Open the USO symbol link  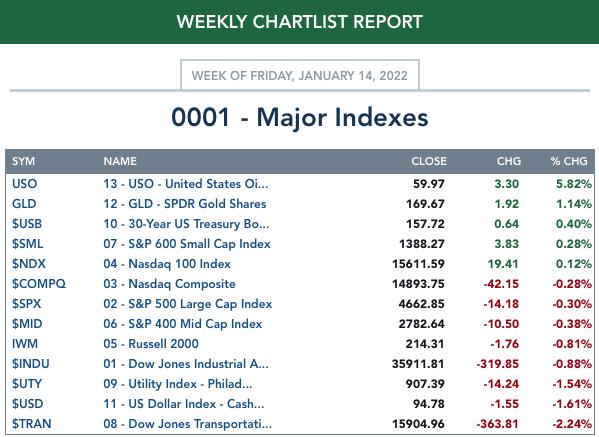point(24,184)
